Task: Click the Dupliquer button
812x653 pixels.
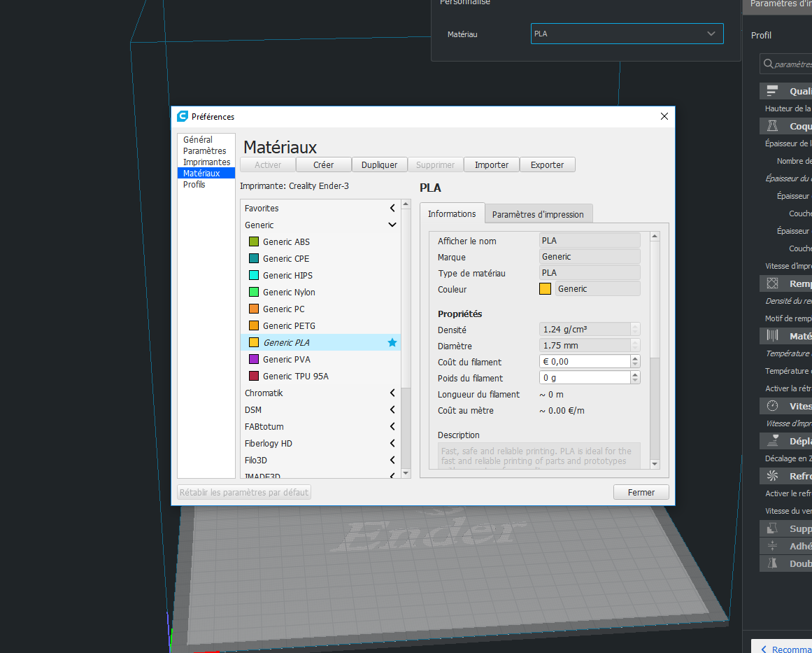Action: (x=379, y=164)
